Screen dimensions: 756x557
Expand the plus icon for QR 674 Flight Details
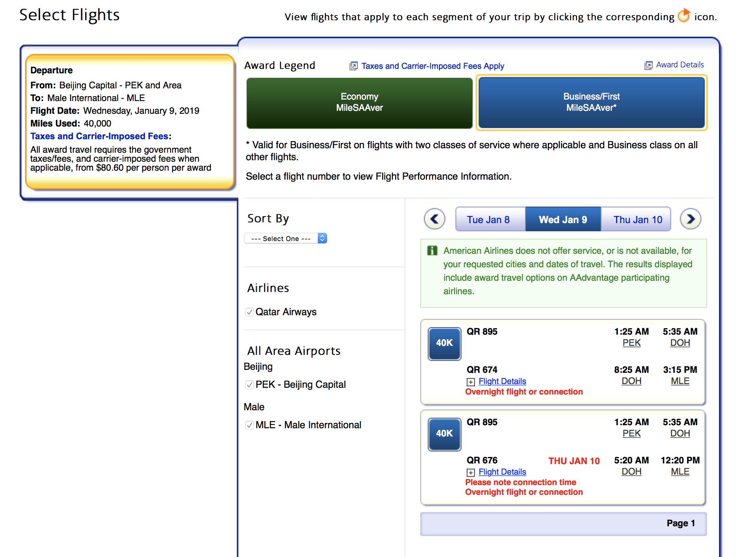coord(471,382)
